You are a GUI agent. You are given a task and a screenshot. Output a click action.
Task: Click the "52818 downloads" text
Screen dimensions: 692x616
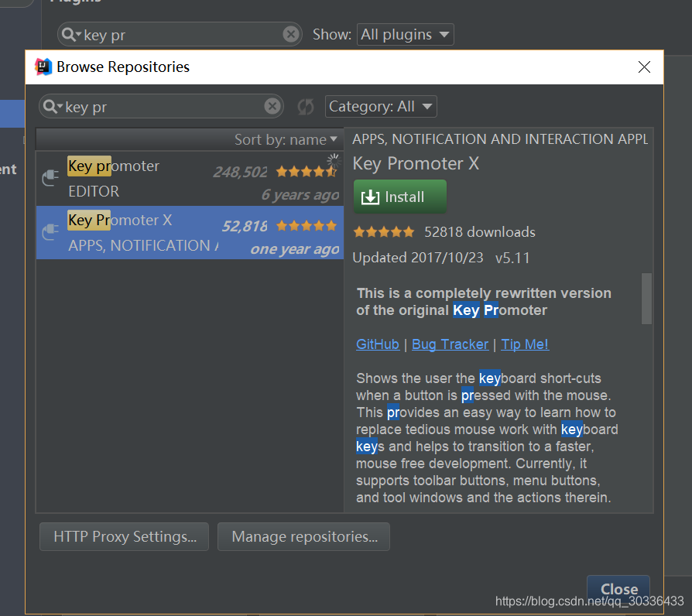pos(480,232)
